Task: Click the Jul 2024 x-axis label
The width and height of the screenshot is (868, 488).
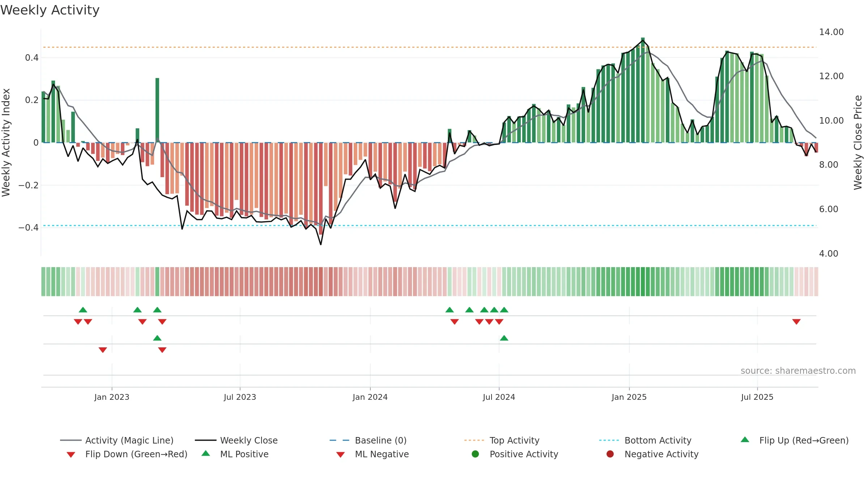Action: (499, 397)
